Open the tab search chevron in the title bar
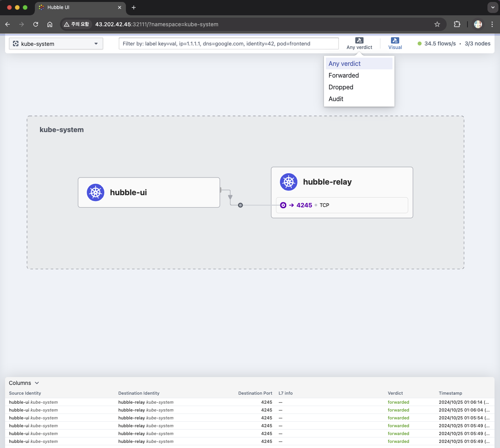 pyautogui.click(x=493, y=7)
